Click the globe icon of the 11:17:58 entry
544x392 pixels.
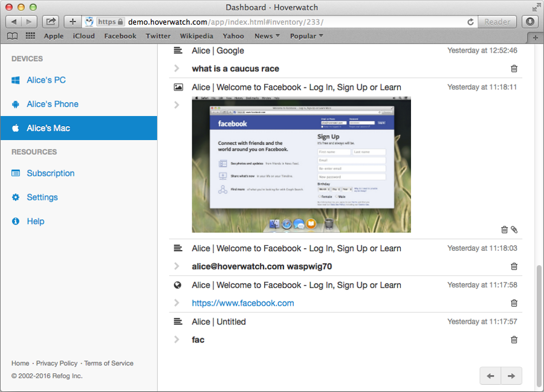pos(178,285)
